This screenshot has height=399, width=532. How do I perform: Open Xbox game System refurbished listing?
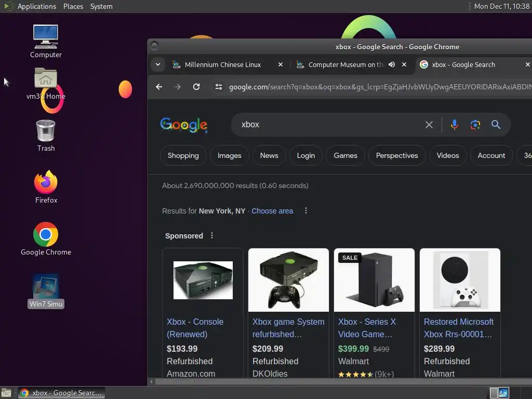pos(288,328)
